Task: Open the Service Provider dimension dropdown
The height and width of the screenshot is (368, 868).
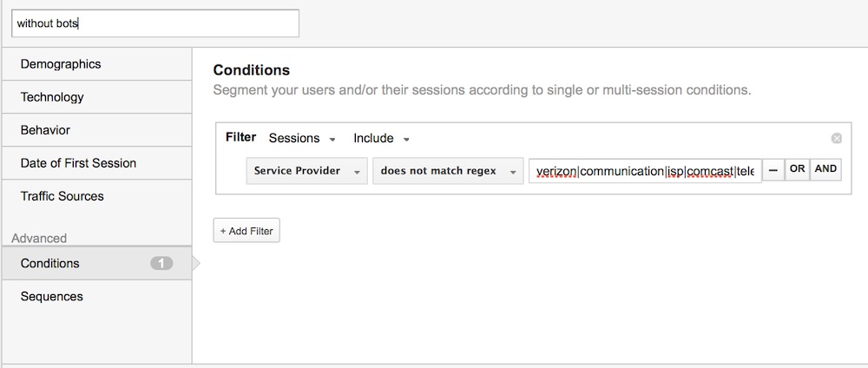Action: click(306, 171)
